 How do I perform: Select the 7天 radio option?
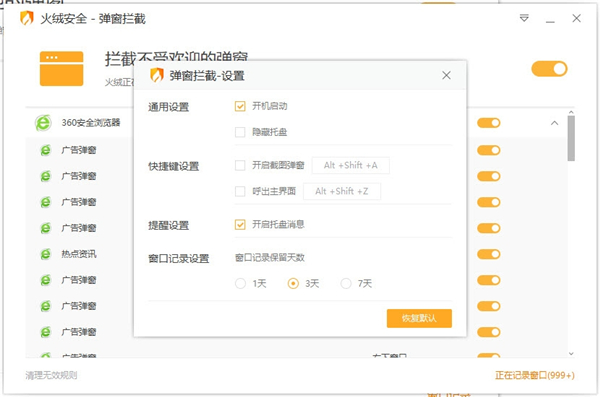coord(346,284)
